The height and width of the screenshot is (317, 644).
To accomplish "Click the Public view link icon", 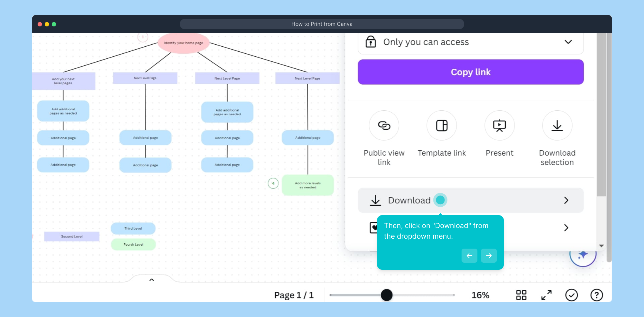I will [384, 126].
